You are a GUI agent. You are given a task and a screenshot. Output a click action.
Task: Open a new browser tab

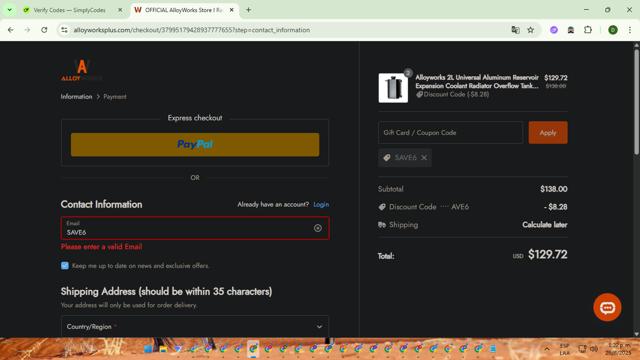tap(248, 10)
